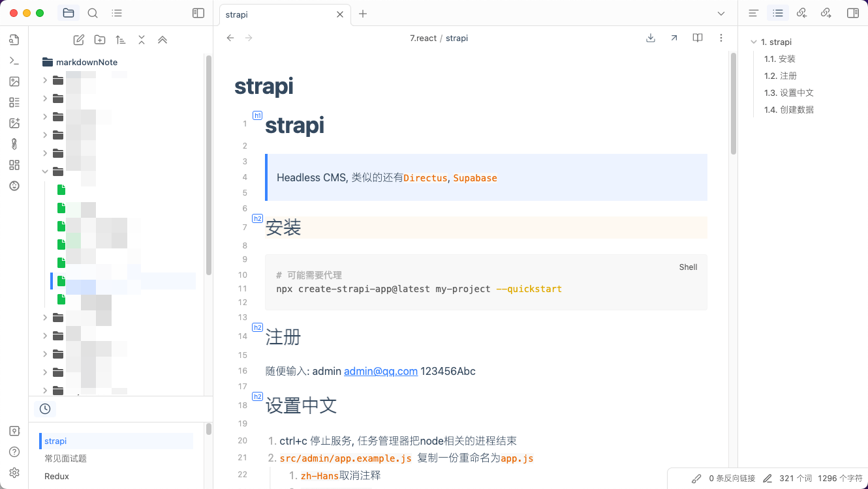Jump to outline item 1.2. 注册
The height and width of the screenshot is (489, 868).
pos(781,76)
